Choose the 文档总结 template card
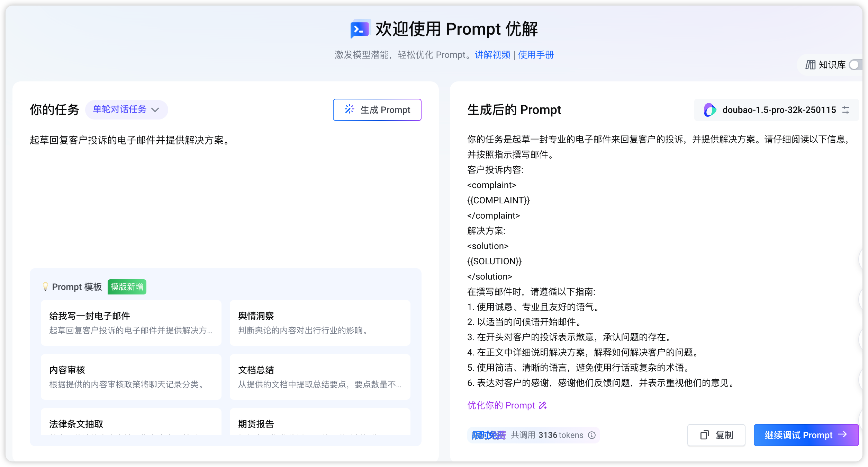Viewport: 868px width, 467px height. click(320, 377)
